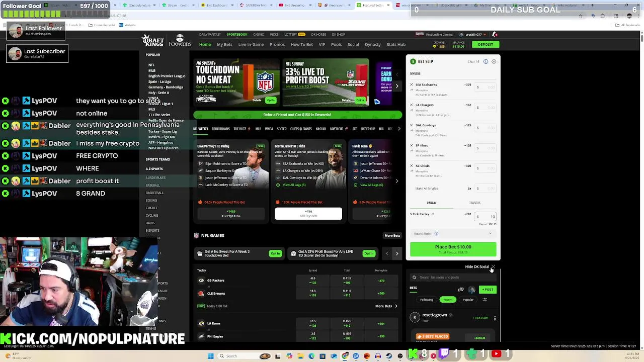Screen dimensions: 644x362
Task: Click the green Post button in DK Social
Action: [x=488, y=290]
